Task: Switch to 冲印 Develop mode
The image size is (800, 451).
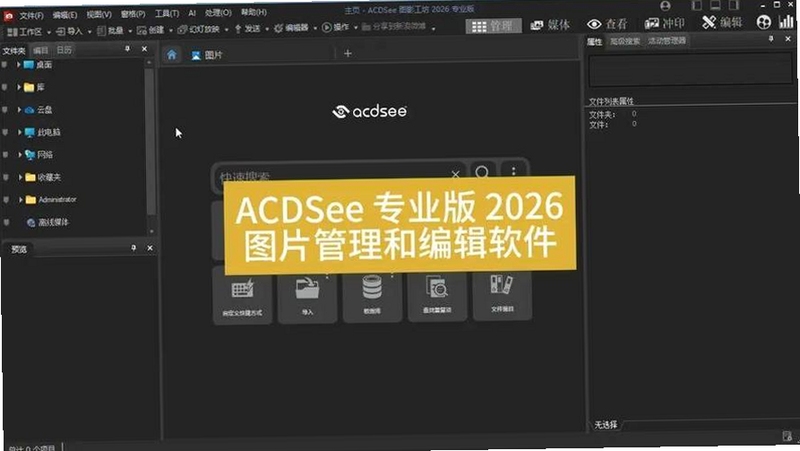Action: click(664, 23)
